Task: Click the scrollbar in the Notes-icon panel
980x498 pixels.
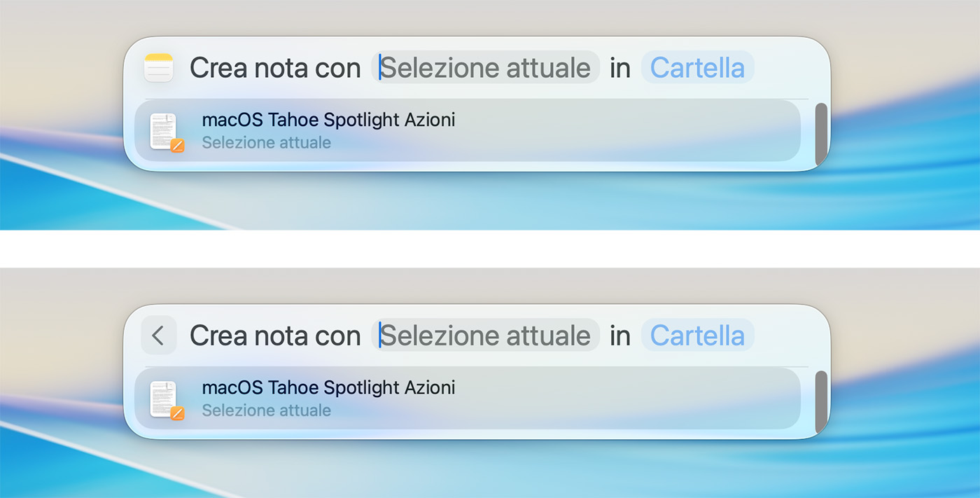Action: [821, 134]
